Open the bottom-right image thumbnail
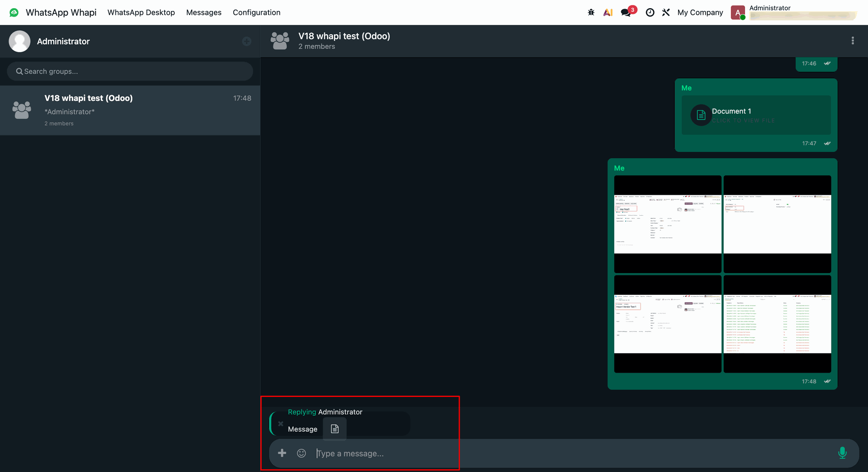 click(777, 324)
